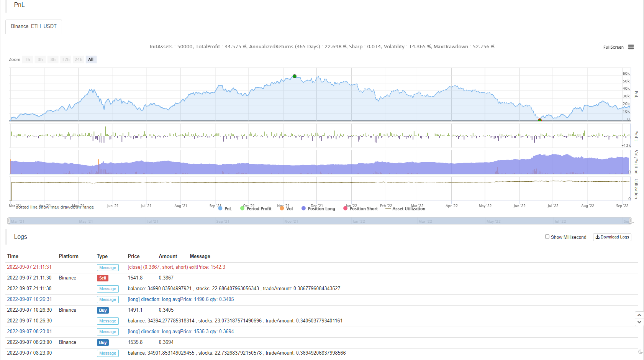Click the green peak marker on PnL chart

pos(294,76)
